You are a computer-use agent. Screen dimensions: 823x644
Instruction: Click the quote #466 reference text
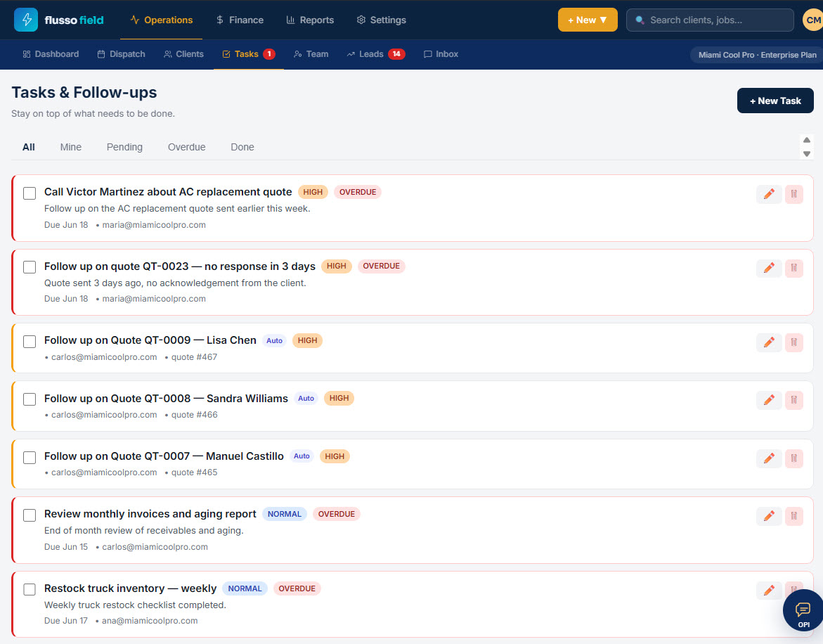click(x=194, y=415)
